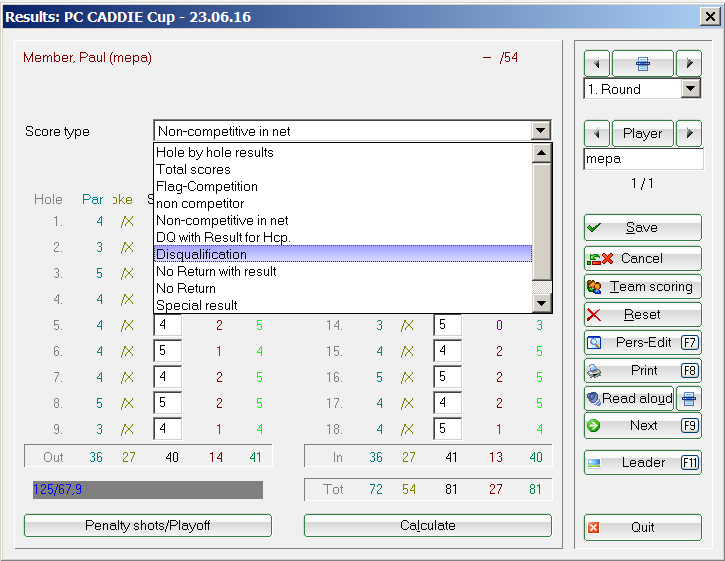Click hole 6 score field
725x561 pixels.
(x=167, y=351)
